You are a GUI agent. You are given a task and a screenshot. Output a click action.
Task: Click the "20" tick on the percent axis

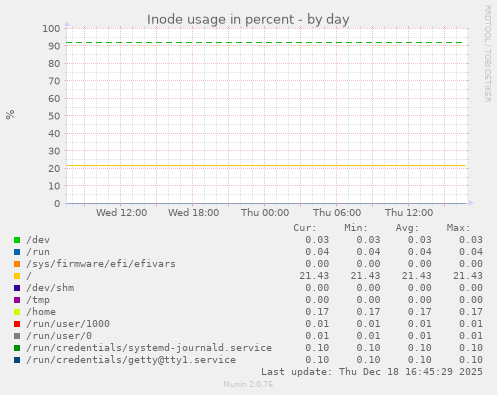(54, 168)
